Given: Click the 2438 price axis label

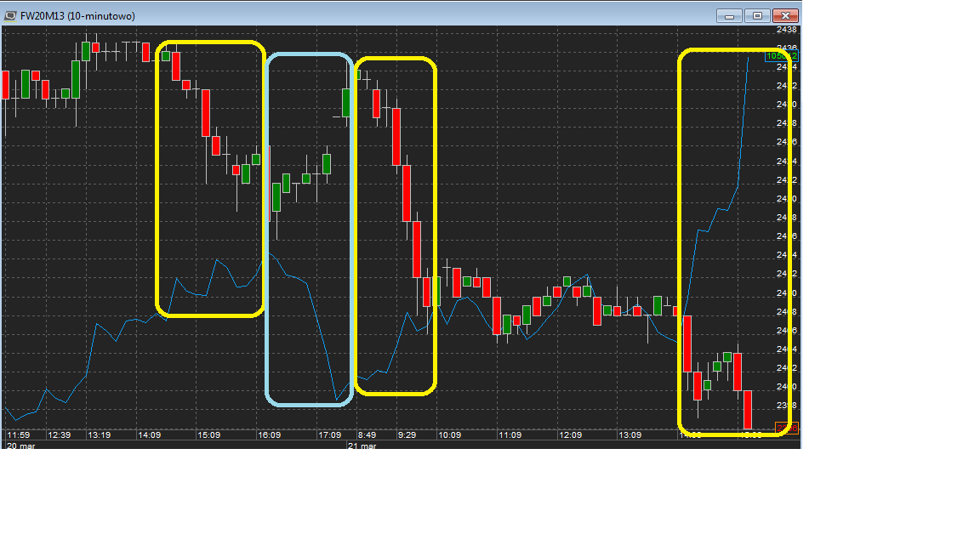Looking at the screenshot, I should [786, 30].
